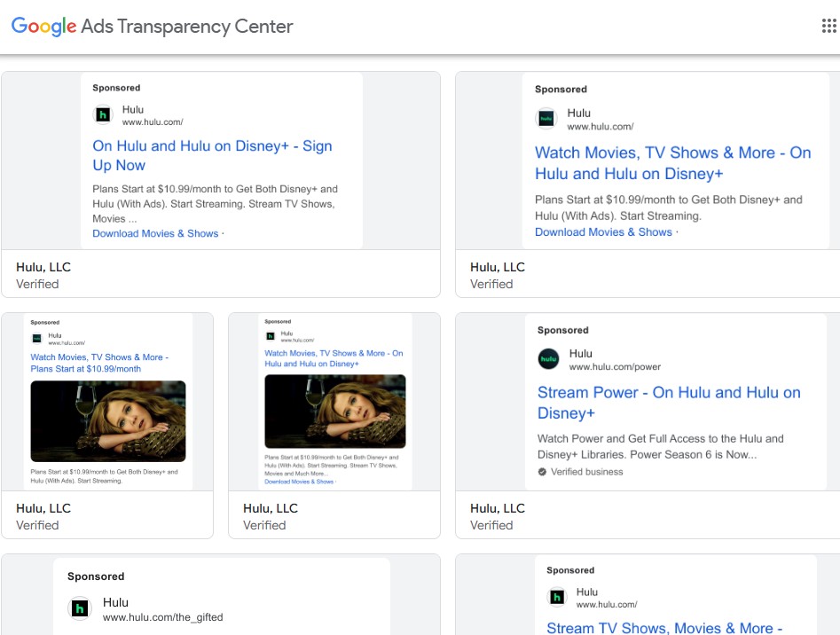Open the Watch Movies headline in the text-only ad
This screenshot has width=840, height=635.
673,163
